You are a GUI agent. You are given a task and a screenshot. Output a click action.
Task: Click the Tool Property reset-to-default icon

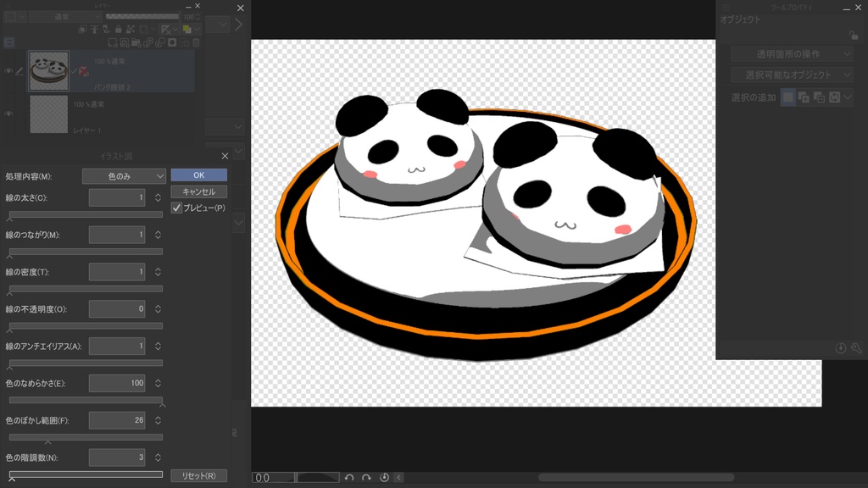[840, 348]
